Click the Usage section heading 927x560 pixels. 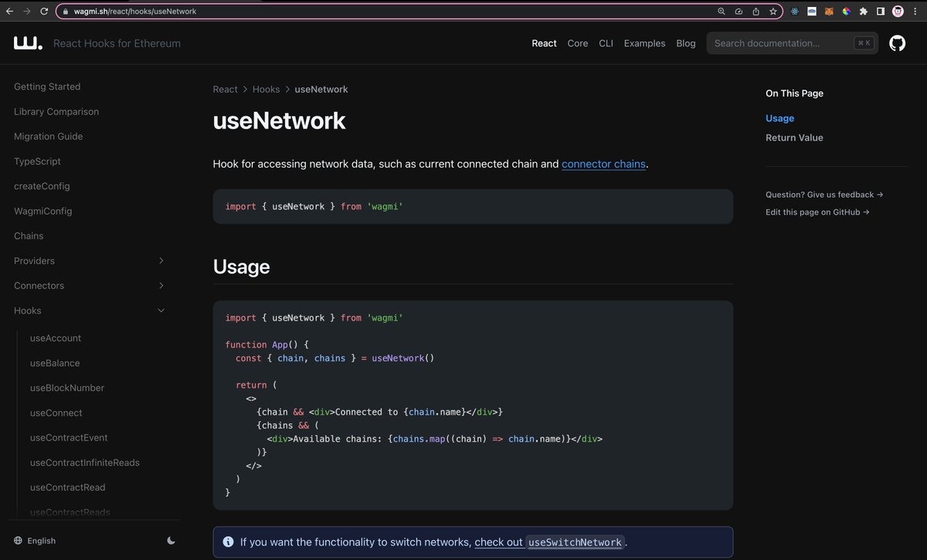pyautogui.click(x=242, y=266)
